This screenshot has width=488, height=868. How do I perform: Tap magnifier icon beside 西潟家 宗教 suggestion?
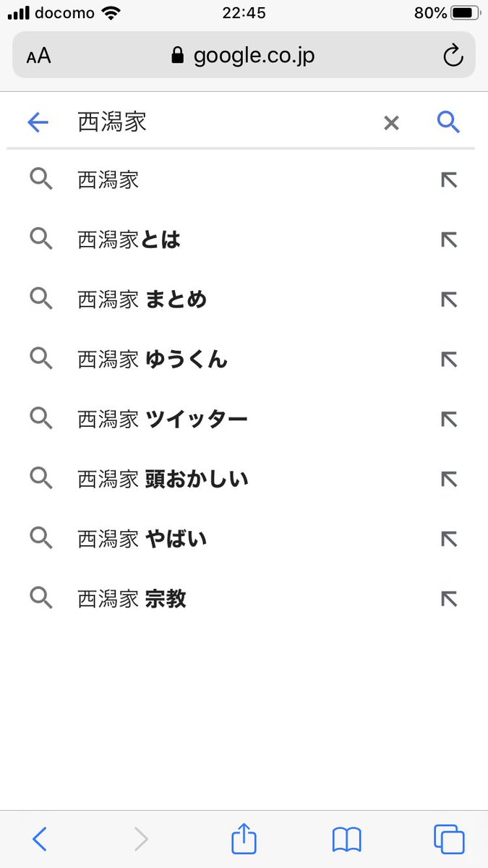pyautogui.click(x=41, y=597)
